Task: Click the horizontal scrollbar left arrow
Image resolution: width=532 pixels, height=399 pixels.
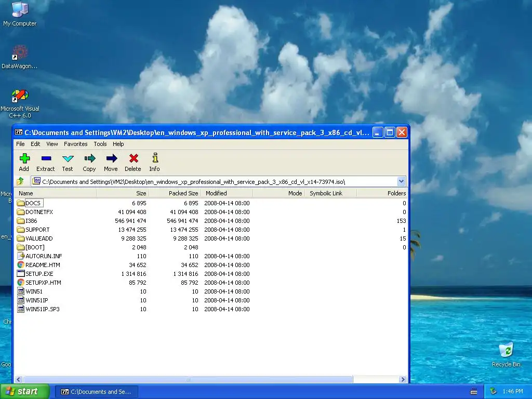Action: pyautogui.click(x=19, y=379)
